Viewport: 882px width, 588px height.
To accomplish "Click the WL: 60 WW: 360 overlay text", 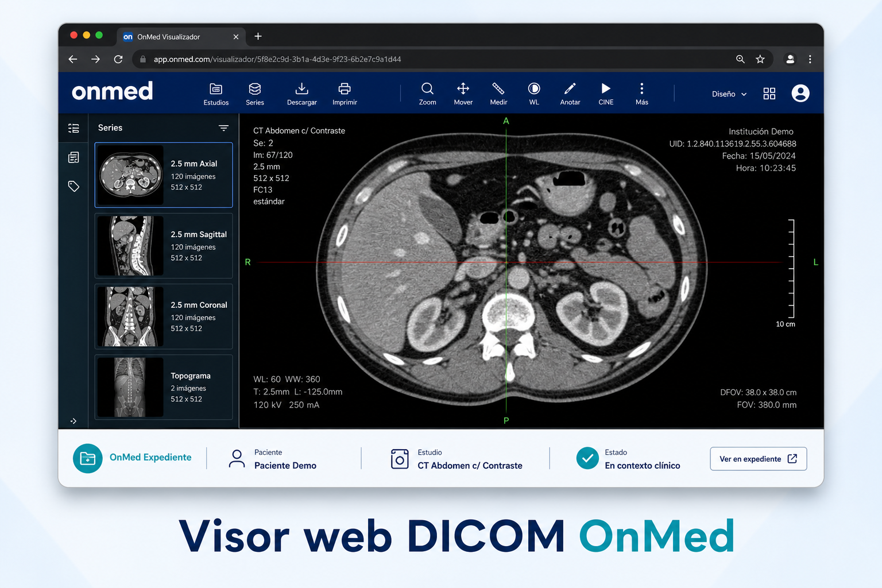I will point(287,379).
